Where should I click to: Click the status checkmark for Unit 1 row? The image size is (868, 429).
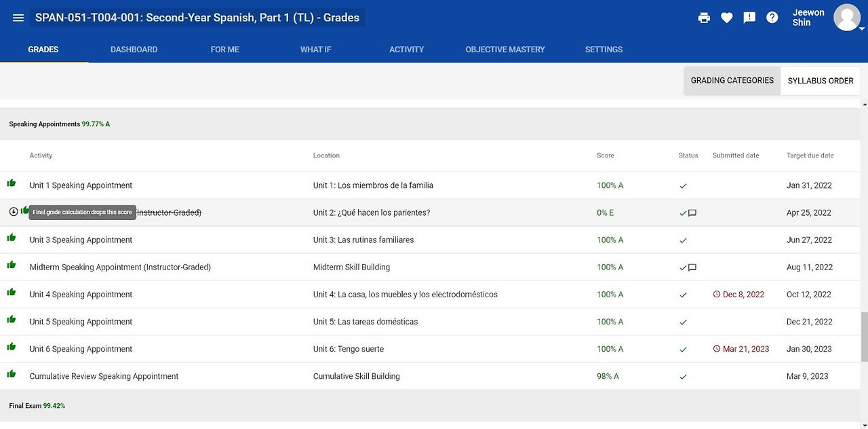point(683,185)
